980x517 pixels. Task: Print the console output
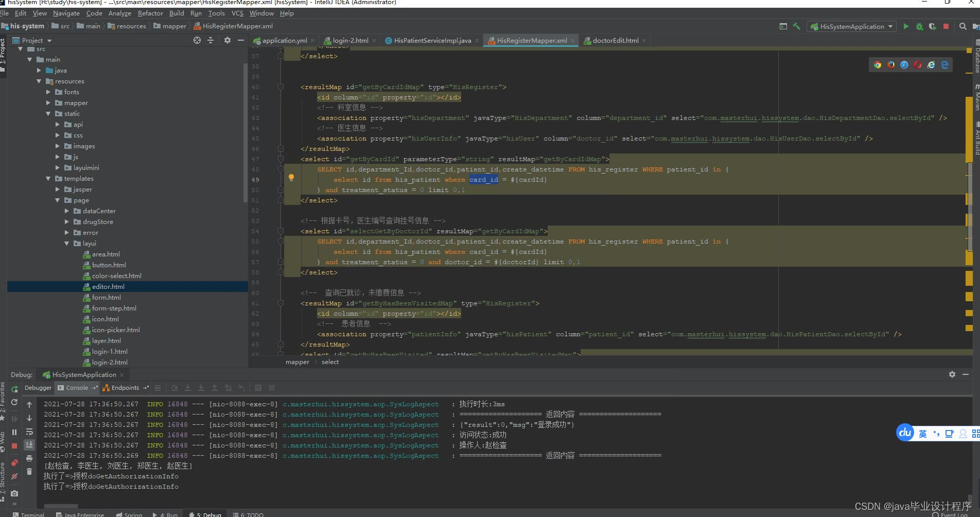coord(29,458)
